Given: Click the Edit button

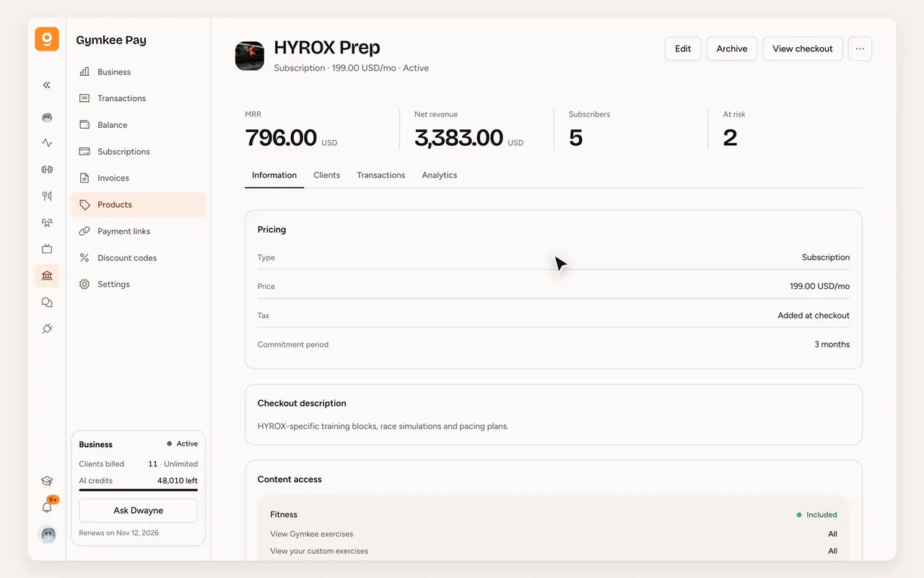Looking at the screenshot, I should coord(683,48).
